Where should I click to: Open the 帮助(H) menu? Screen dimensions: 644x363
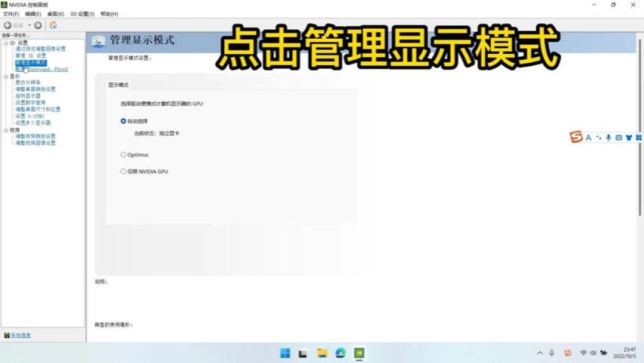[x=109, y=14]
